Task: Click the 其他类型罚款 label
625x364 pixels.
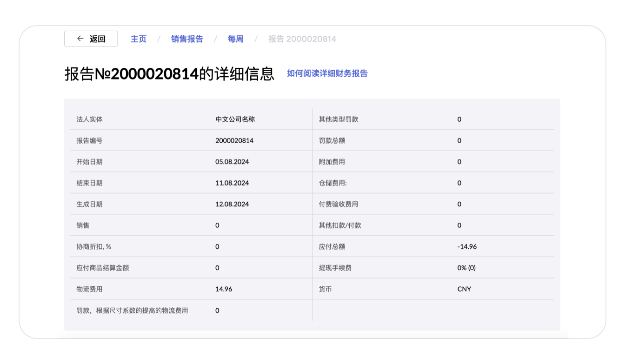Action: (339, 119)
